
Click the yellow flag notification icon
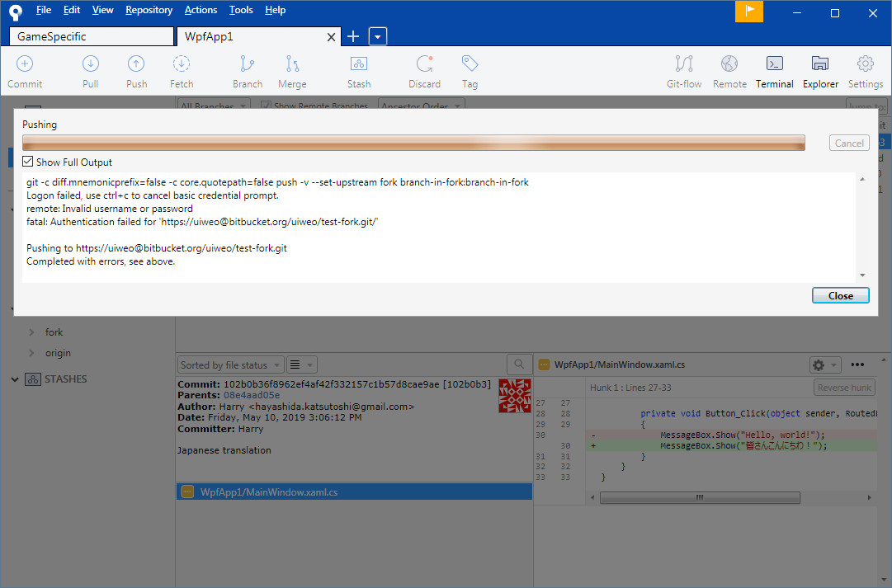pos(749,12)
